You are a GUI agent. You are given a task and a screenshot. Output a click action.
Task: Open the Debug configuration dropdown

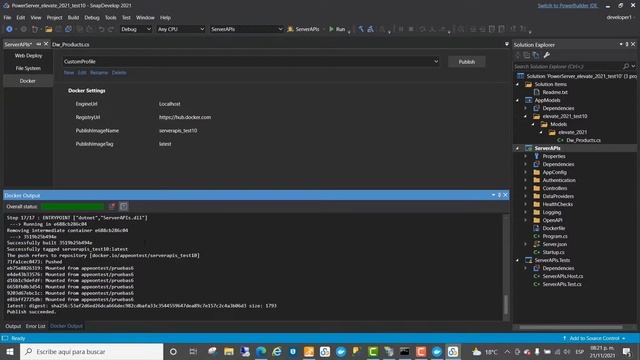tap(136, 29)
